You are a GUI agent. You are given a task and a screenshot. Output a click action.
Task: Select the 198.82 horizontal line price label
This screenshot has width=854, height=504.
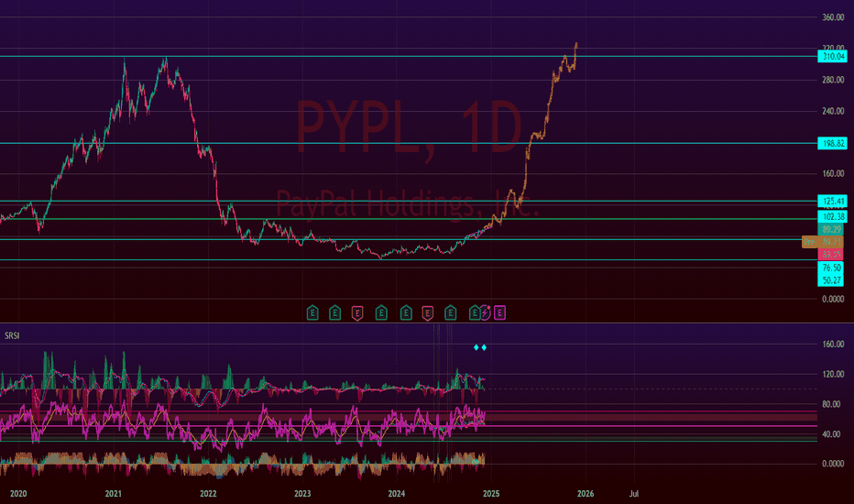833,143
